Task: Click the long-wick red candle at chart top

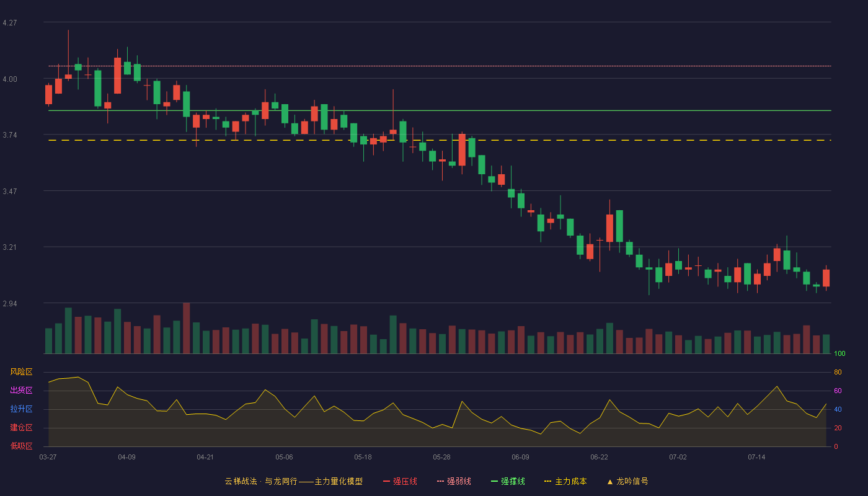Action: tap(68, 77)
